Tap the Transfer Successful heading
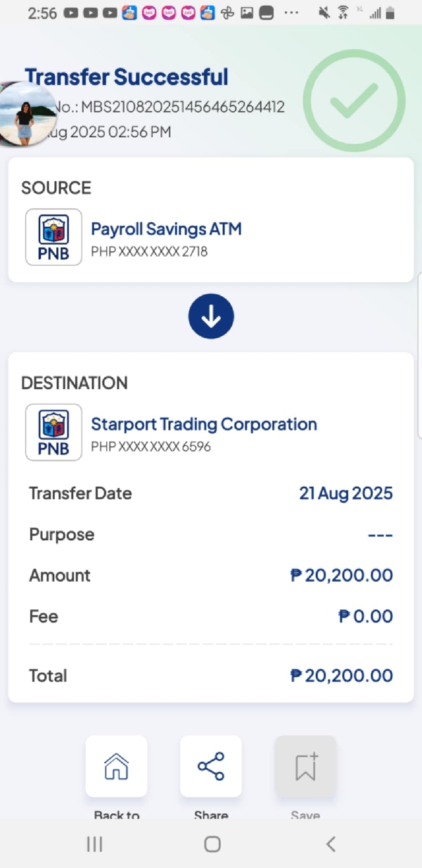This screenshot has height=868, width=422. pos(127,77)
